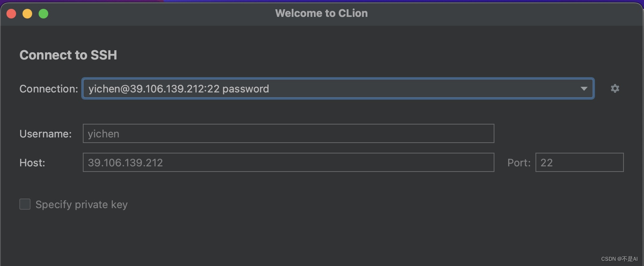644x266 pixels.
Task: Click the yichen placeholder text
Action: click(x=103, y=133)
